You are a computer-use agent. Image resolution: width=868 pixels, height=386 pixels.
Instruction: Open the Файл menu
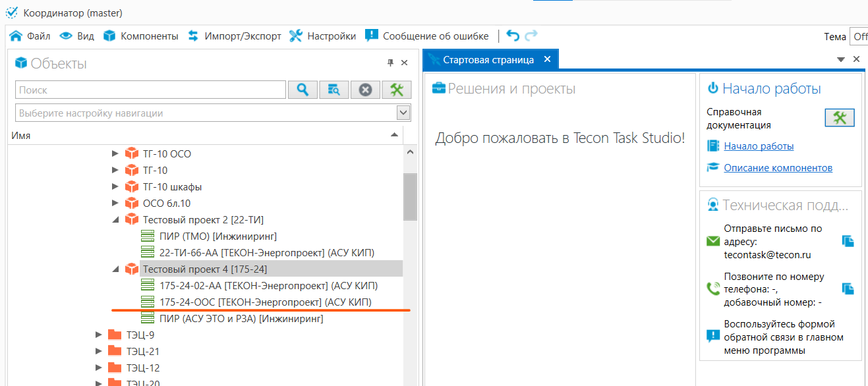coord(30,36)
